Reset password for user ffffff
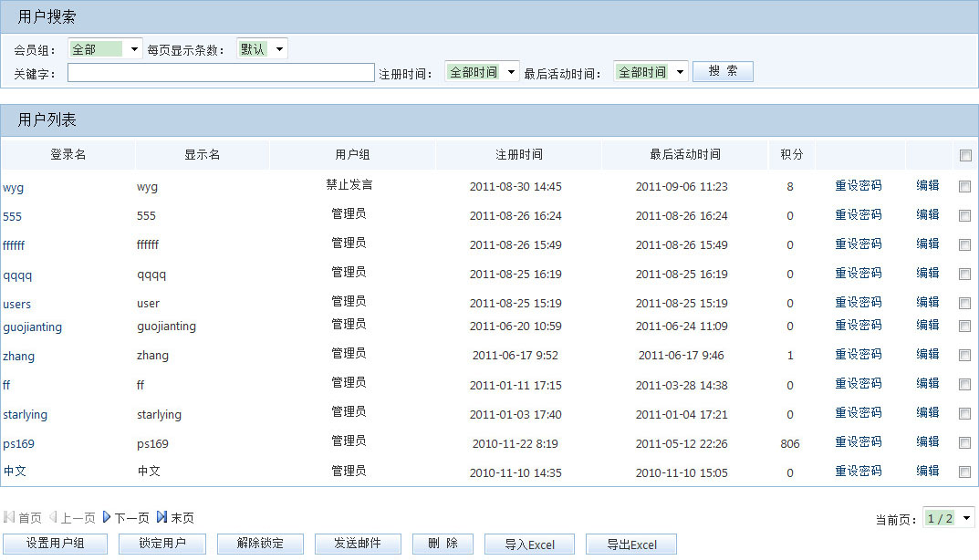 [859, 244]
